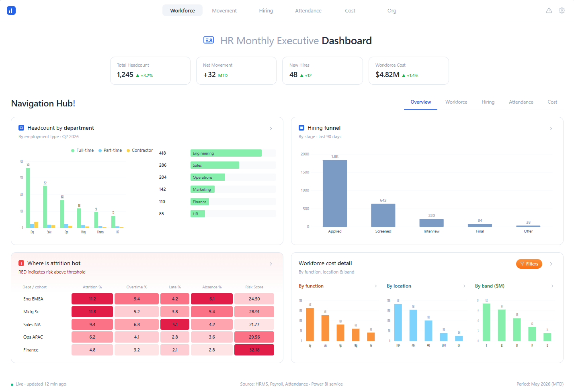Image resolution: width=574 pixels, height=392 pixels.
Task: Click the Ops APAC Risk Score 29.56
Action: click(x=254, y=337)
